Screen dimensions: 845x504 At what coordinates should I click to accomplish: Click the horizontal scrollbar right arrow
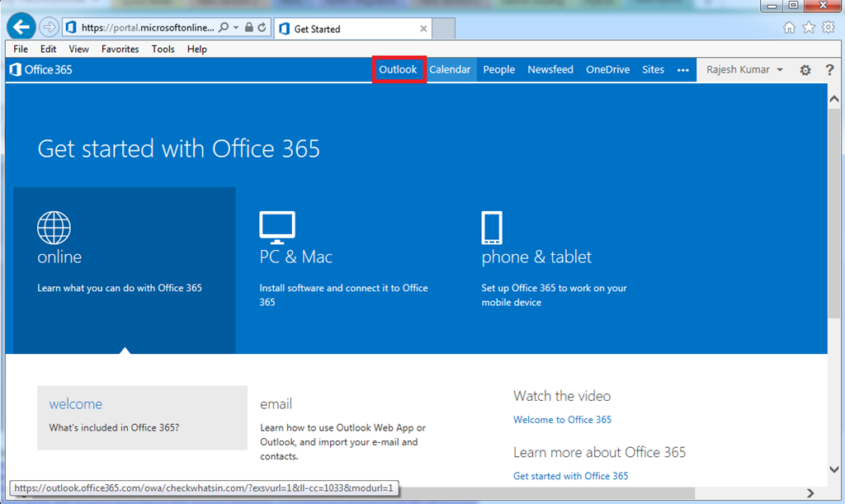coord(810,492)
